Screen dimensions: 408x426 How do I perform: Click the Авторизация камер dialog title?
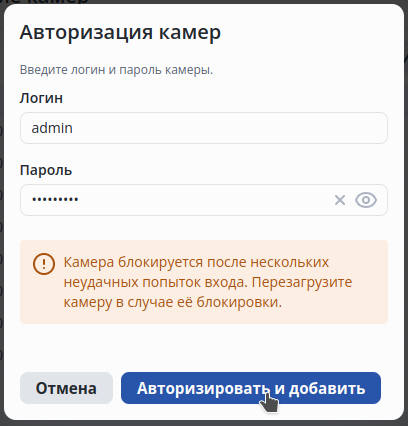point(120,32)
